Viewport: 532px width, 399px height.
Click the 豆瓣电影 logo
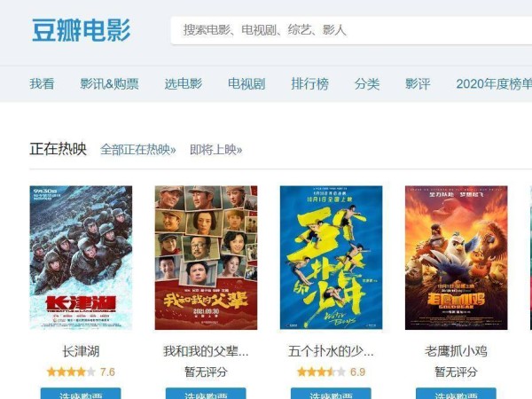[81, 30]
